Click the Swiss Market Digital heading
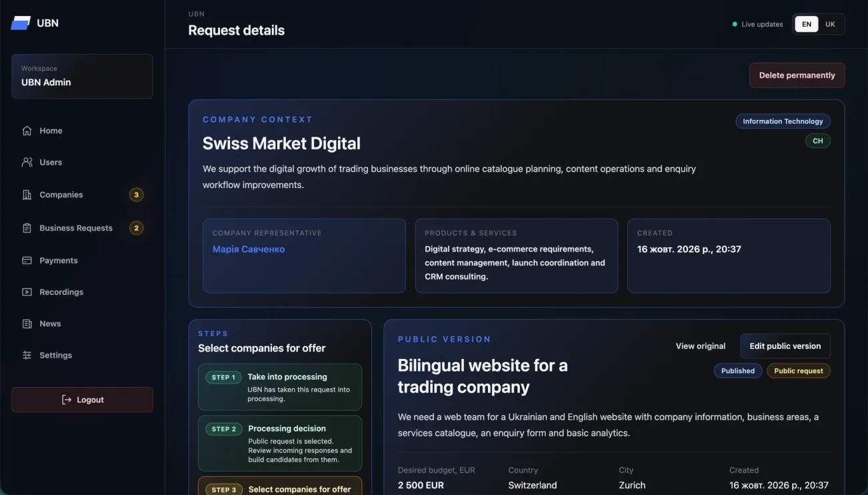 click(281, 143)
